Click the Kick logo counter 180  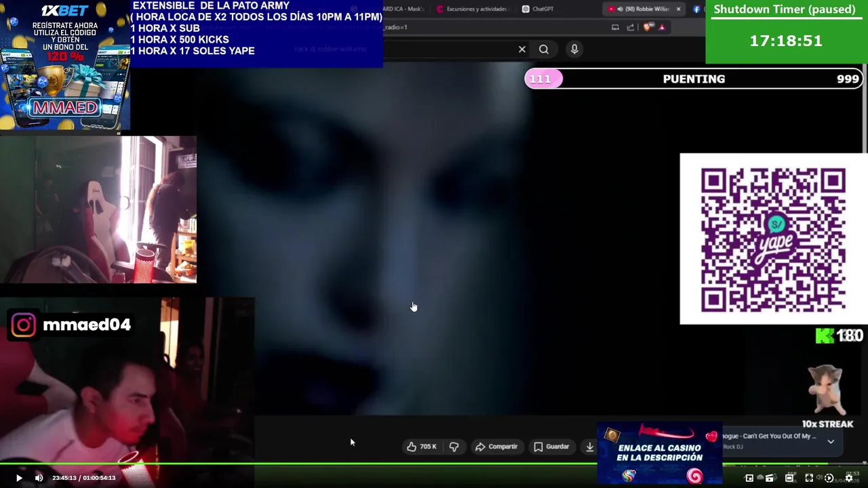click(840, 335)
